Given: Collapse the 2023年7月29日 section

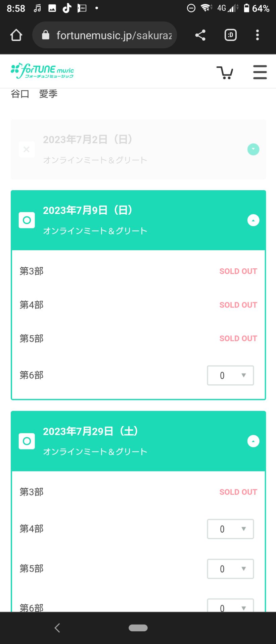Looking at the screenshot, I should [253, 441].
